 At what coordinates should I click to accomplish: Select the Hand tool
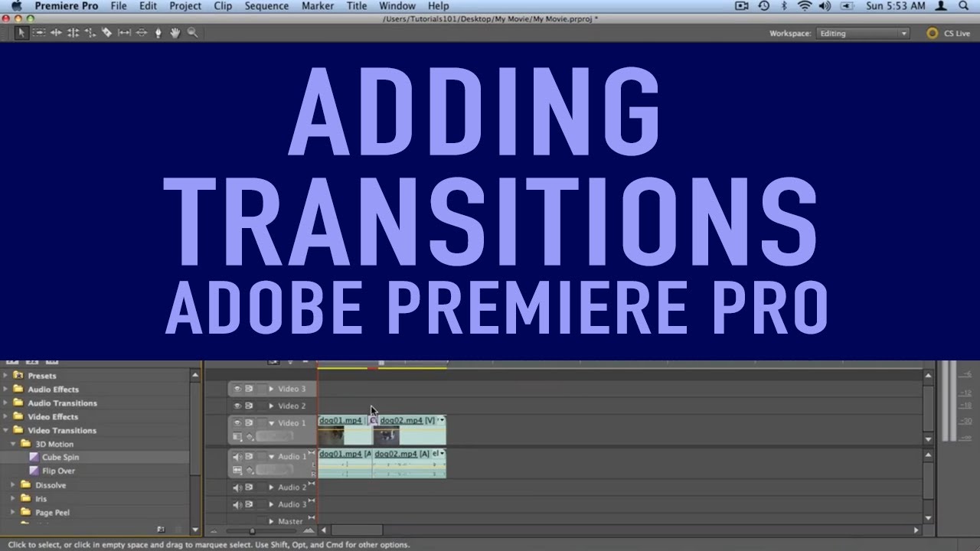[x=175, y=32]
